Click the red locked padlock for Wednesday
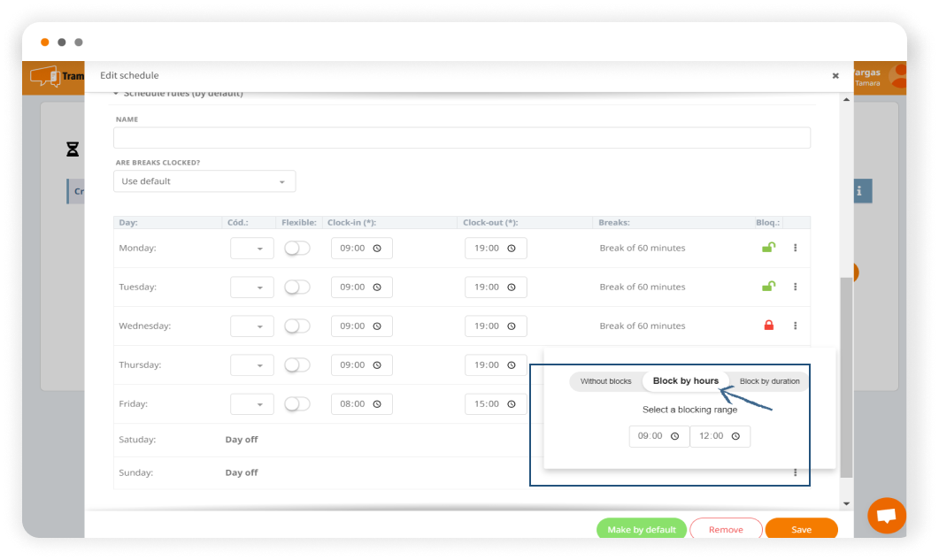Viewport: 939px width, 560px height. (768, 326)
